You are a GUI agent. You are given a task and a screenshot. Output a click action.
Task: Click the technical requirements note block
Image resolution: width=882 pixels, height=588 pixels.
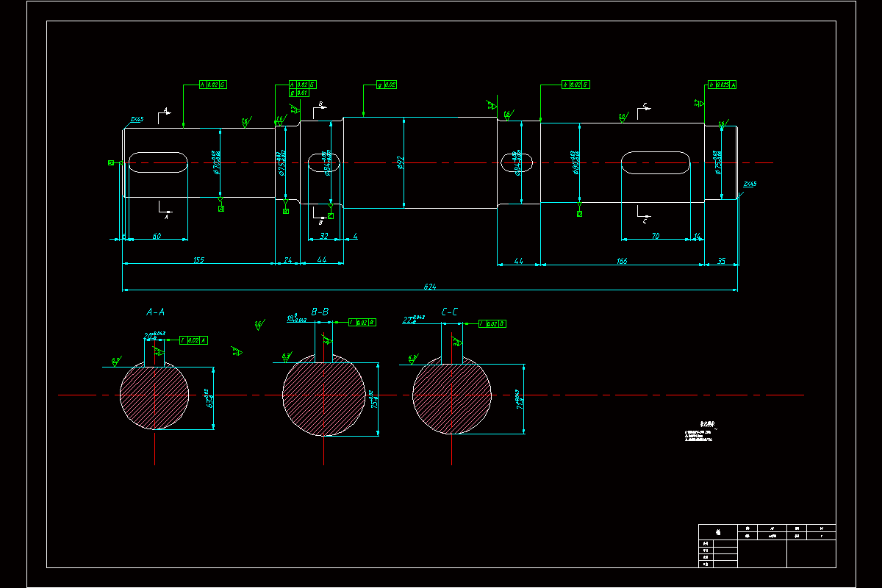[x=702, y=432]
